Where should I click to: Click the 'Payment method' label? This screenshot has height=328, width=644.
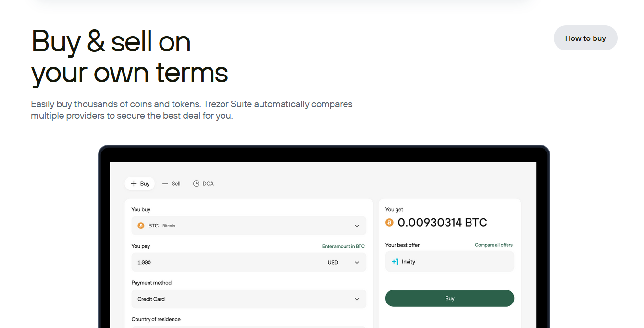click(x=151, y=283)
